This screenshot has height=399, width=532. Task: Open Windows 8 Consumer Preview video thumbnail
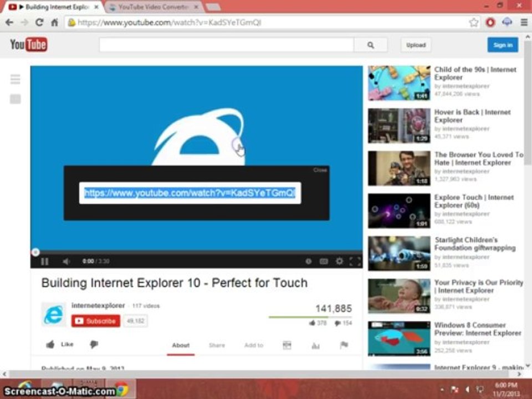point(400,339)
